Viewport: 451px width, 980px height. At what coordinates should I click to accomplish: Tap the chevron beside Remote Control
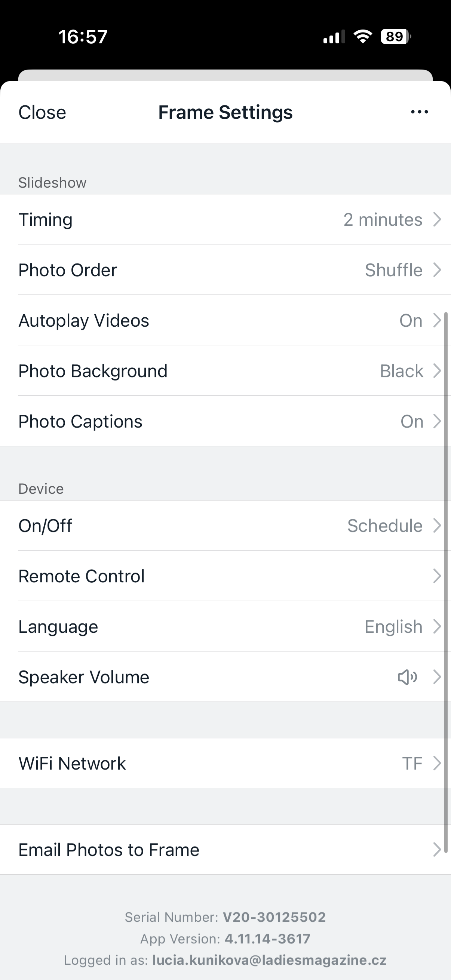(x=437, y=576)
